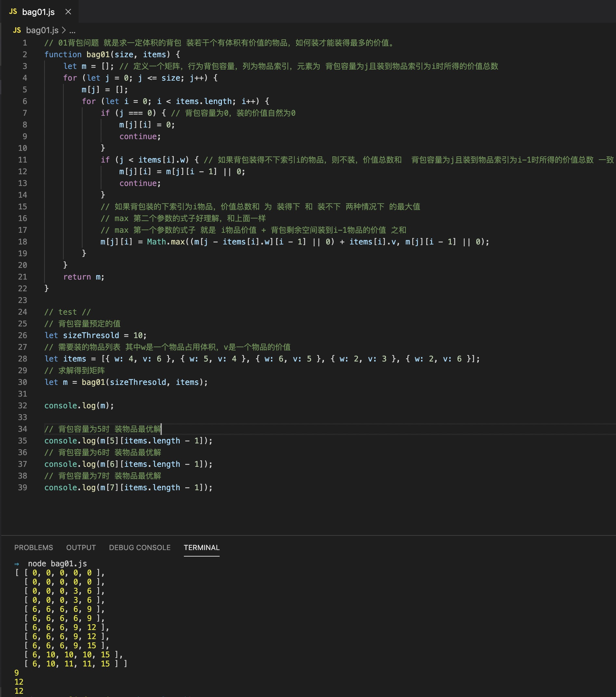Screen dimensions: 616x697
Task: Click 'let sizeThresold = 10;' line
Action: [96, 335]
